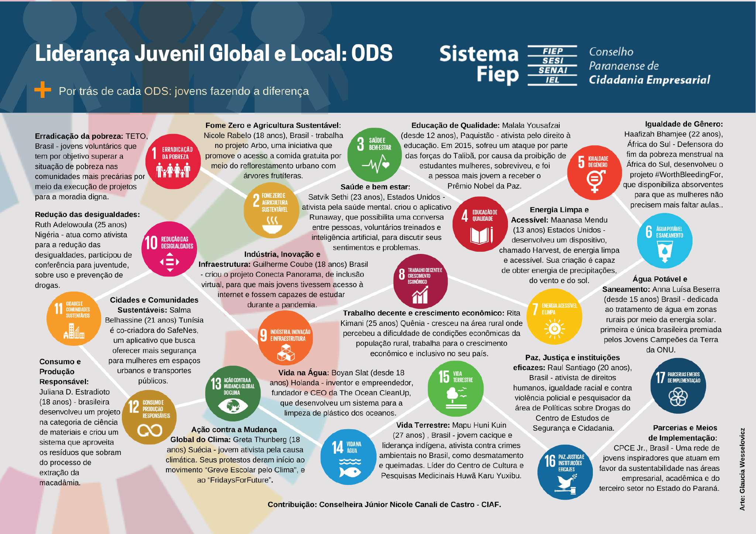756x534 pixels.
Task: Click the SDG 1 Erradicação da Pobreza icon
Action: click(173, 162)
